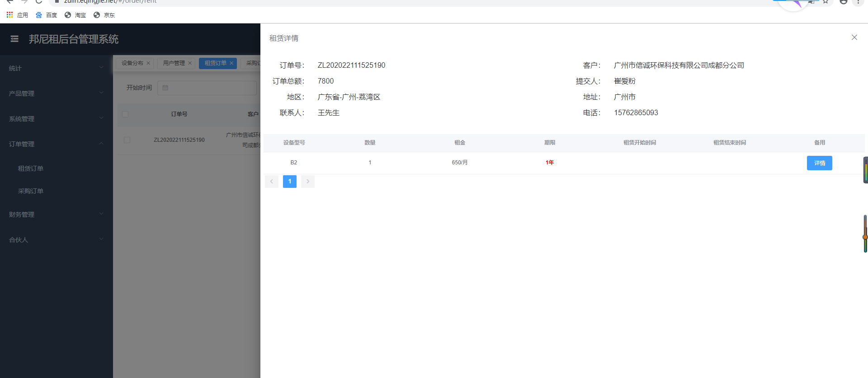Expand the 合伙人 sidebar menu
This screenshot has height=378, width=868.
click(57, 240)
